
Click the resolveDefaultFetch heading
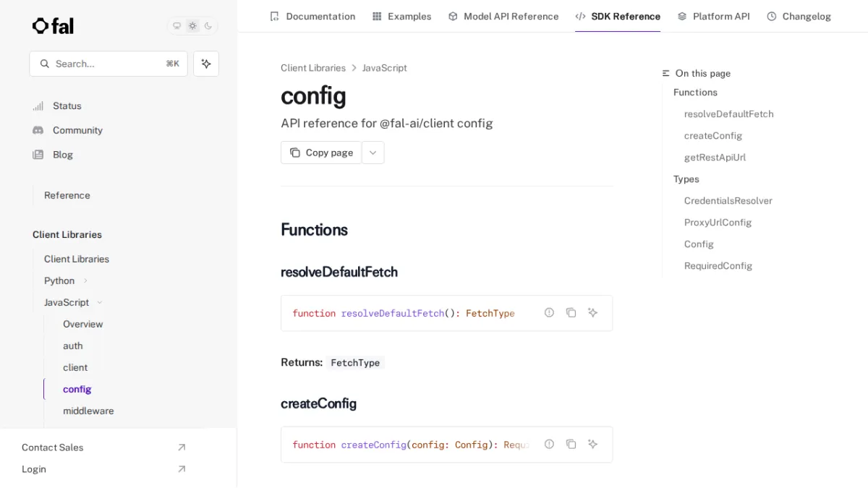point(339,272)
